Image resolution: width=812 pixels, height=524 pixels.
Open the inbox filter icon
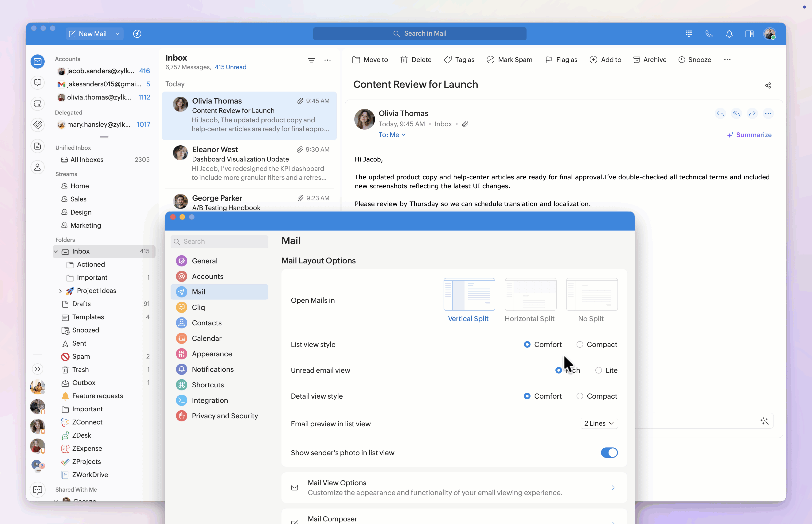click(311, 60)
